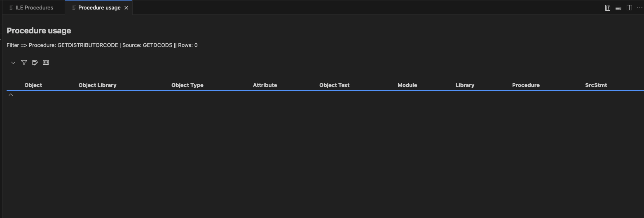Image resolution: width=644 pixels, height=218 pixels.
Task: Click the Module column header
Action: pos(407,85)
